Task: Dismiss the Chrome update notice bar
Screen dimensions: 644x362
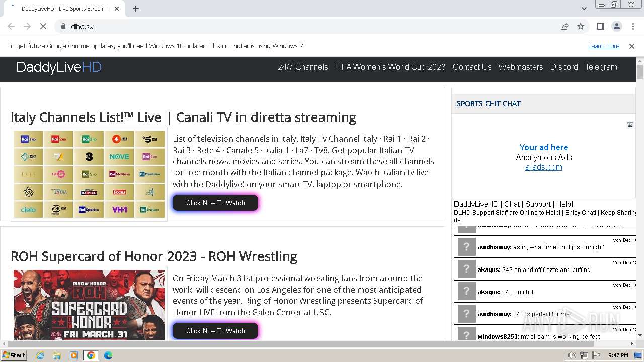Action: pyautogui.click(x=632, y=46)
